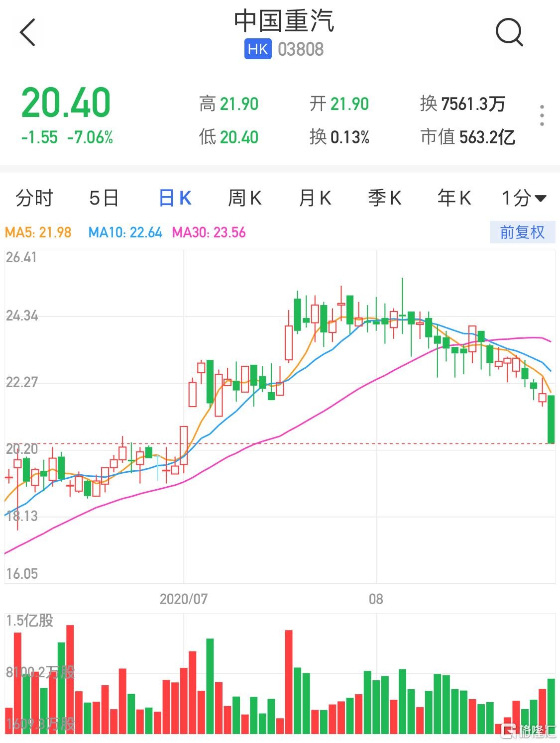The height and width of the screenshot is (743, 560).
Task: Show the 季K quarterly chart
Action: click(x=384, y=198)
